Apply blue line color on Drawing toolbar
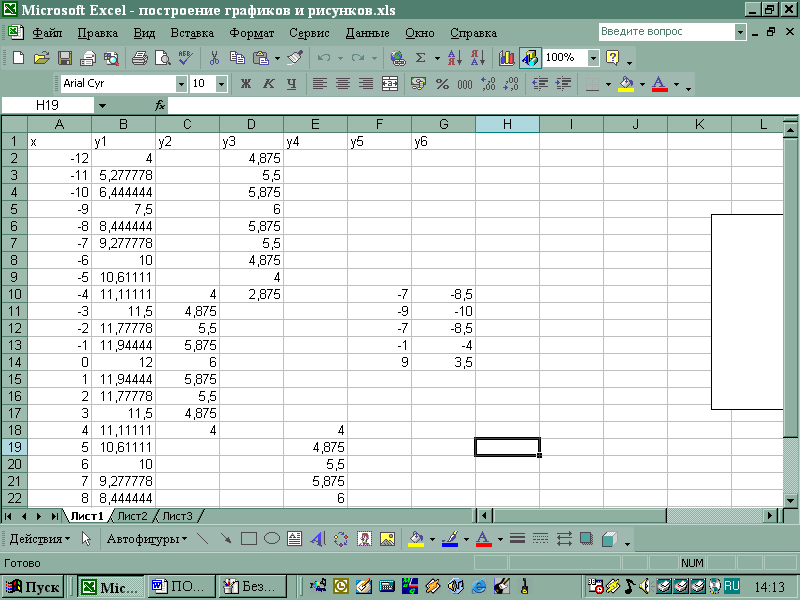The width and height of the screenshot is (800, 600). coord(449,539)
